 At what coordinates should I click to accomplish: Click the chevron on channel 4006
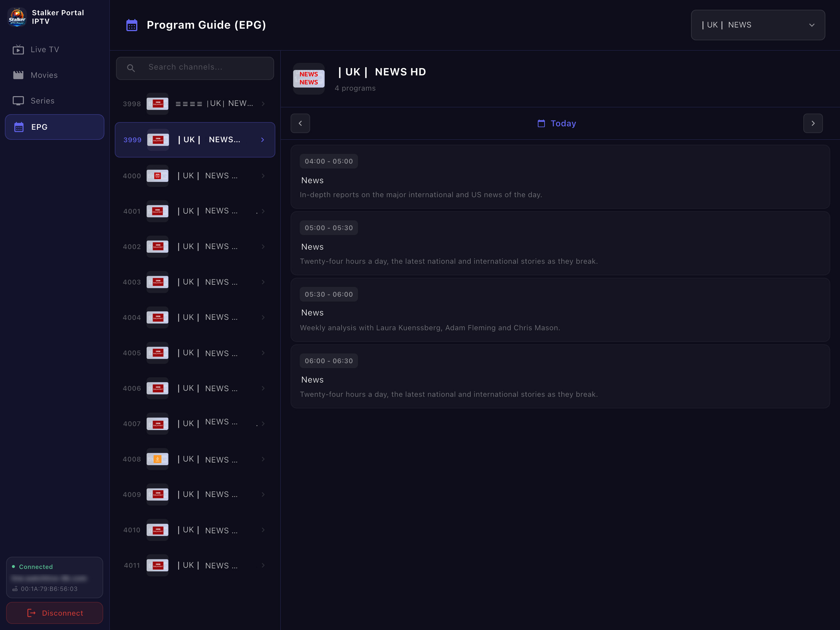point(263,388)
